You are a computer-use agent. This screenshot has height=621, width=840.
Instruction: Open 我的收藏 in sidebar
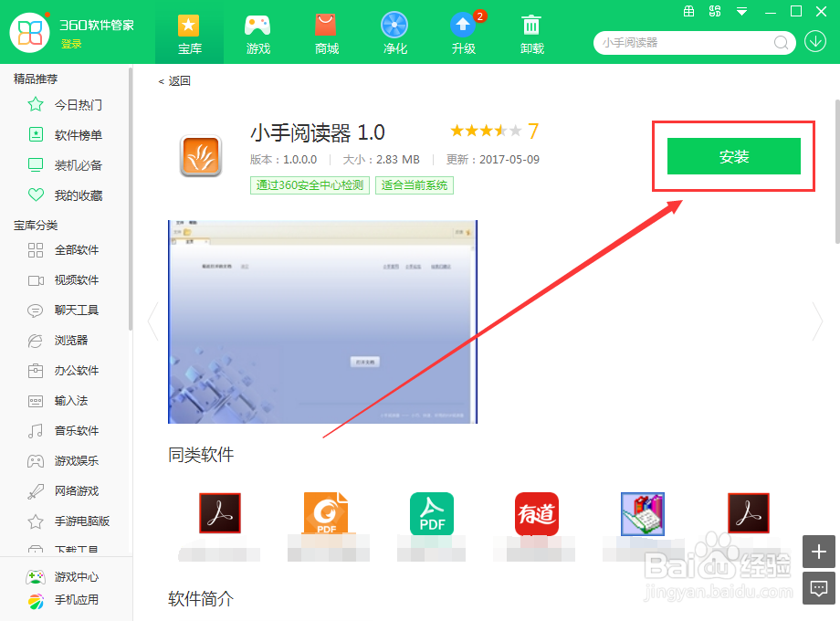(x=65, y=195)
